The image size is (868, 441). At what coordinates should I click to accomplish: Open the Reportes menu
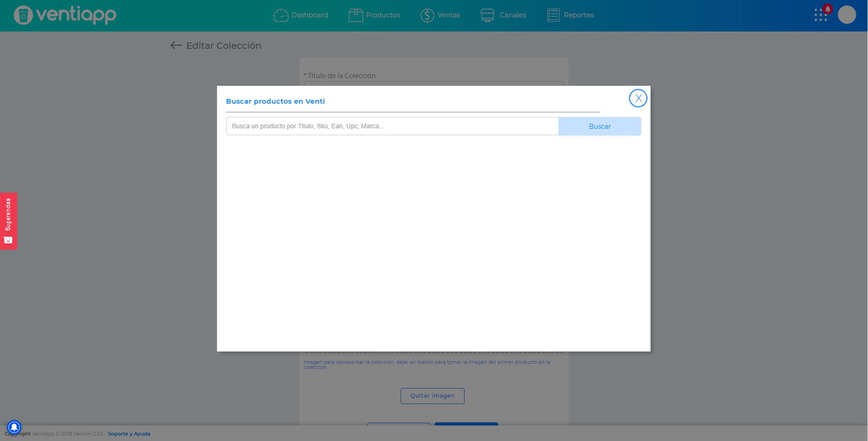click(570, 15)
